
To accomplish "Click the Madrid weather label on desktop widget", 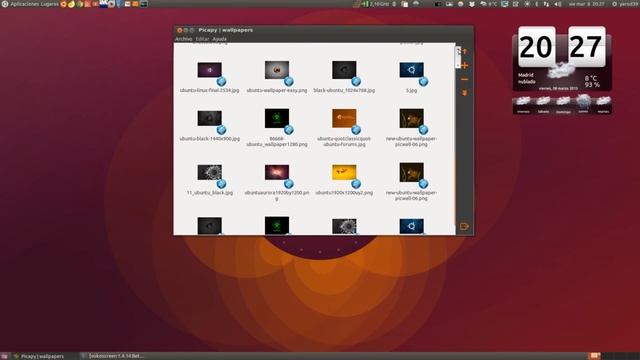I will (526, 75).
